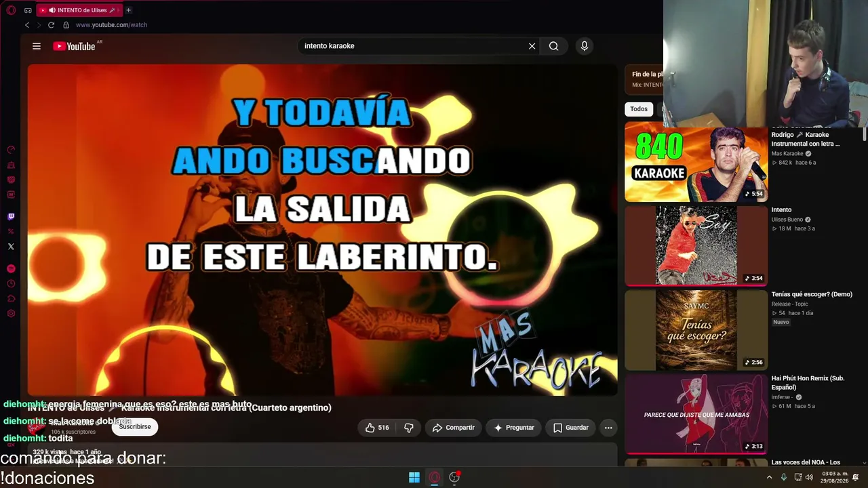Clear the search box text
This screenshot has width=868, height=488.
click(532, 46)
